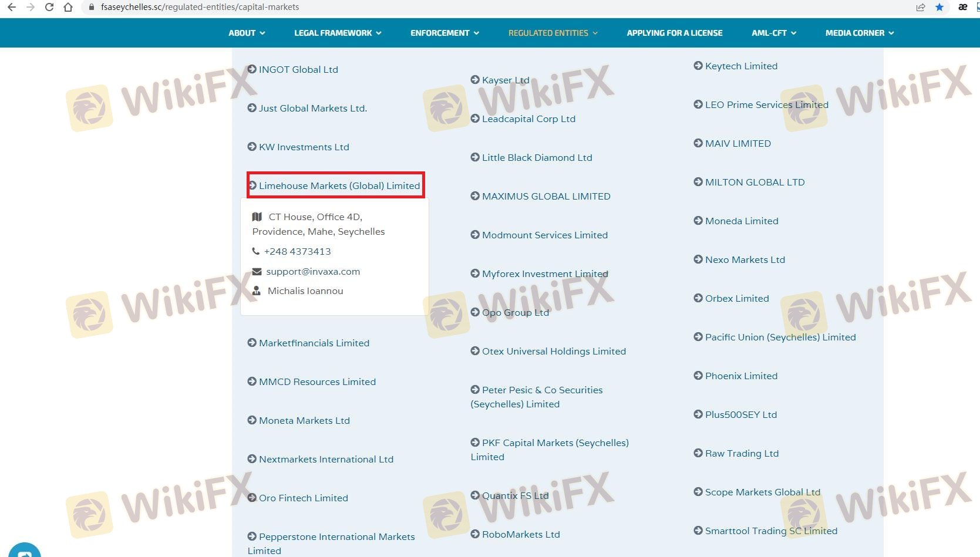Collapse the Limehouse Markets (Global) Limited entry
Image resolution: width=980 pixels, height=557 pixels.
click(339, 185)
